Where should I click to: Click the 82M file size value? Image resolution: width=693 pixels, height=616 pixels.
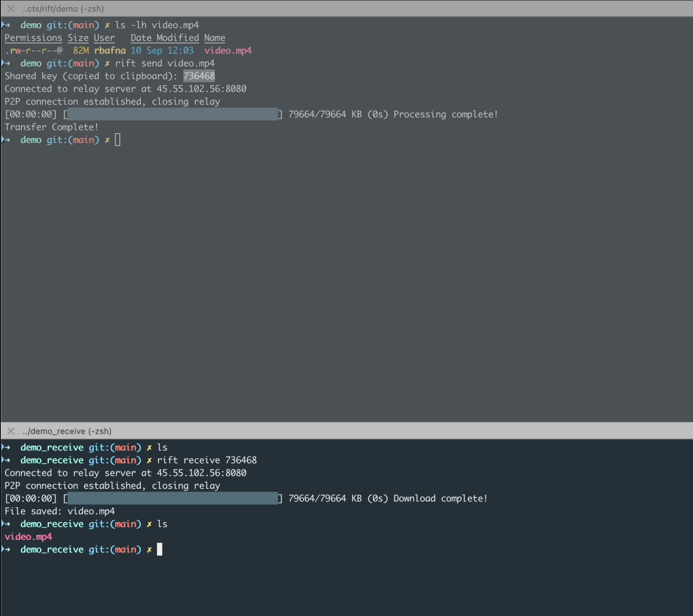tap(81, 50)
